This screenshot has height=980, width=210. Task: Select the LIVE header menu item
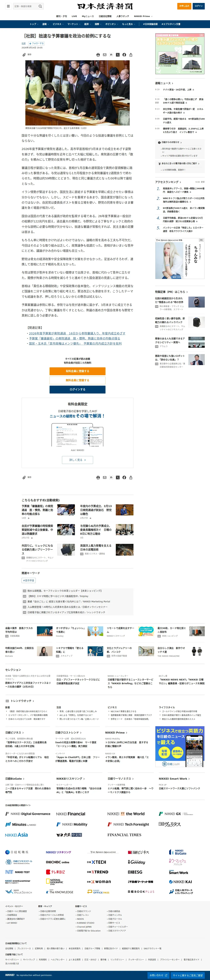(74, 16)
